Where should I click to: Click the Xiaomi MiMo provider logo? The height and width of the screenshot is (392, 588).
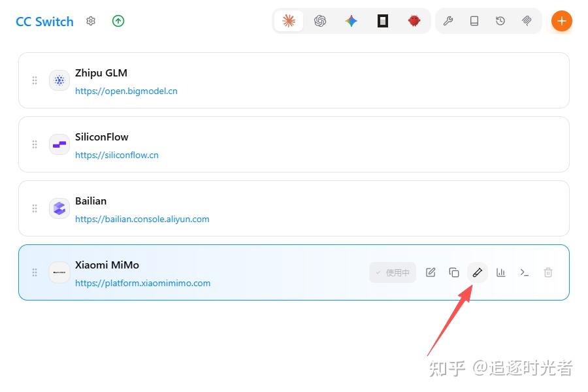pos(59,272)
